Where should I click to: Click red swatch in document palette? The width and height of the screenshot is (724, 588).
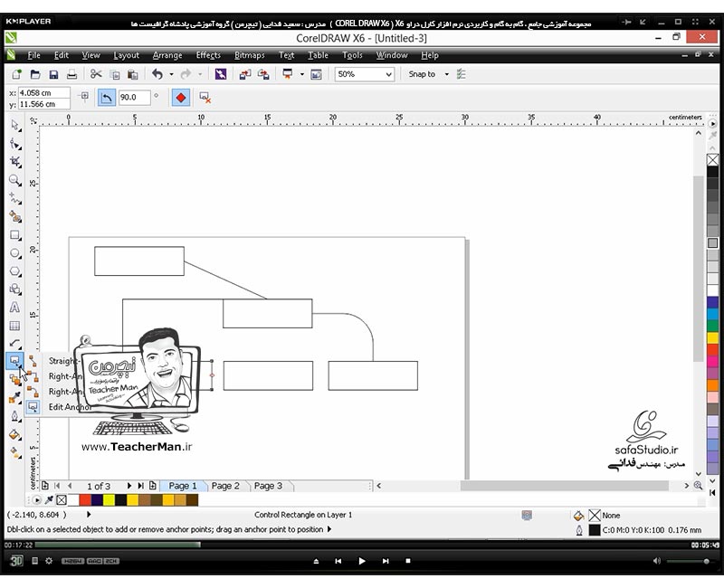point(85,500)
